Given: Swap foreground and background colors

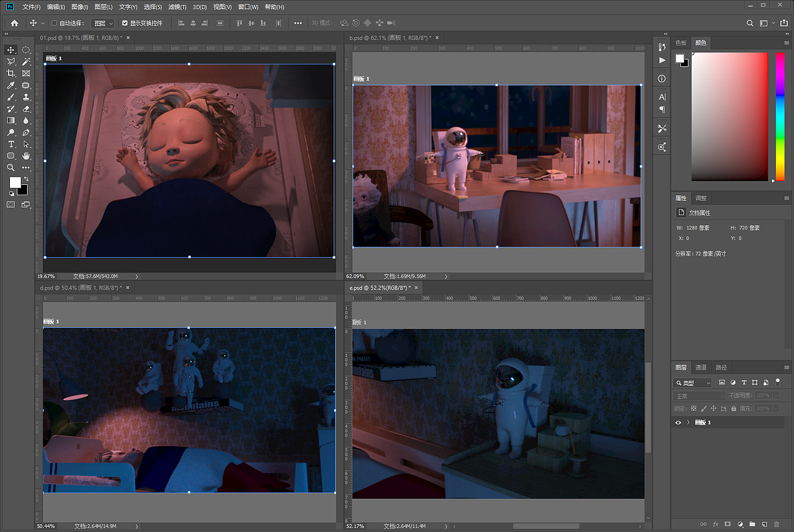Looking at the screenshot, I should (26, 179).
